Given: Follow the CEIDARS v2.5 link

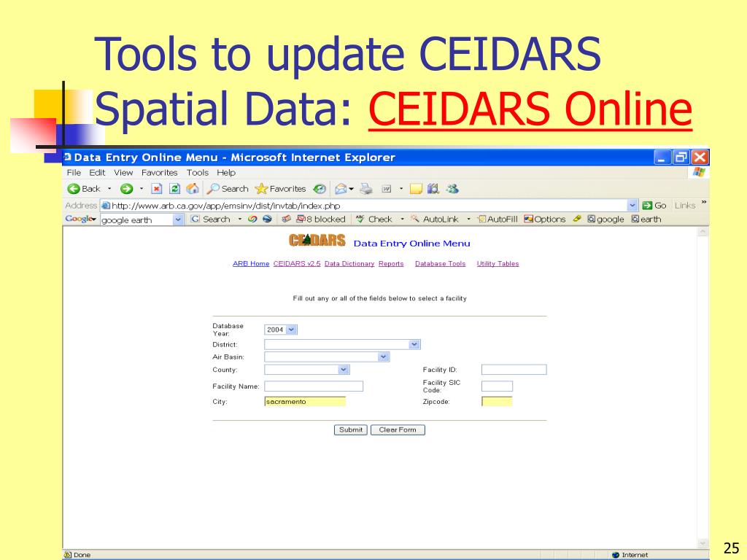Looking at the screenshot, I should click(x=297, y=263).
